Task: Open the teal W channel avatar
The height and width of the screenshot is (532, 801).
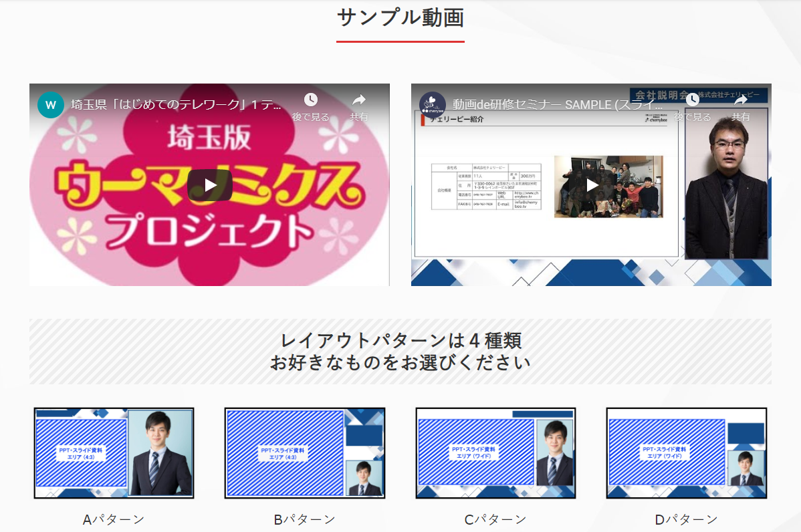Action: (x=51, y=104)
